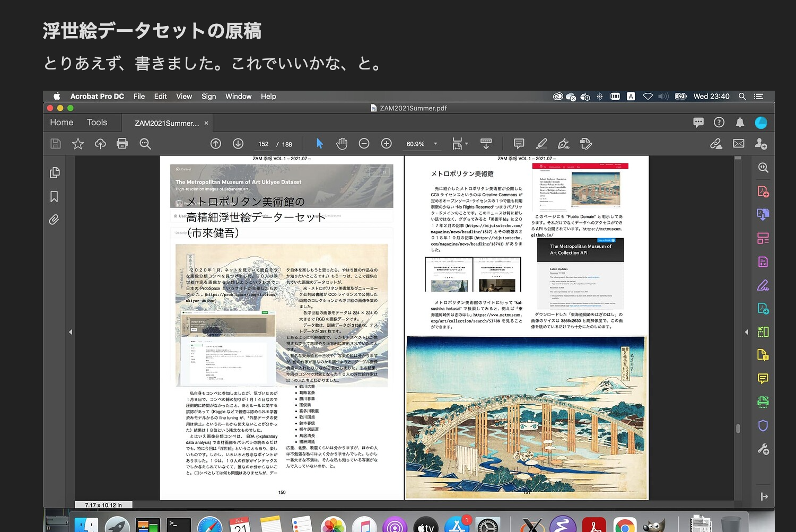Open the Help menu
Screen dimensions: 796x532
point(268,96)
